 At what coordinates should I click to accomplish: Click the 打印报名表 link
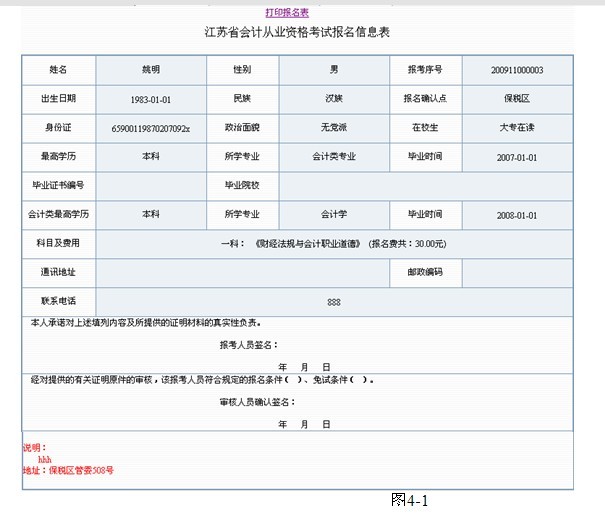click(x=287, y=13)
